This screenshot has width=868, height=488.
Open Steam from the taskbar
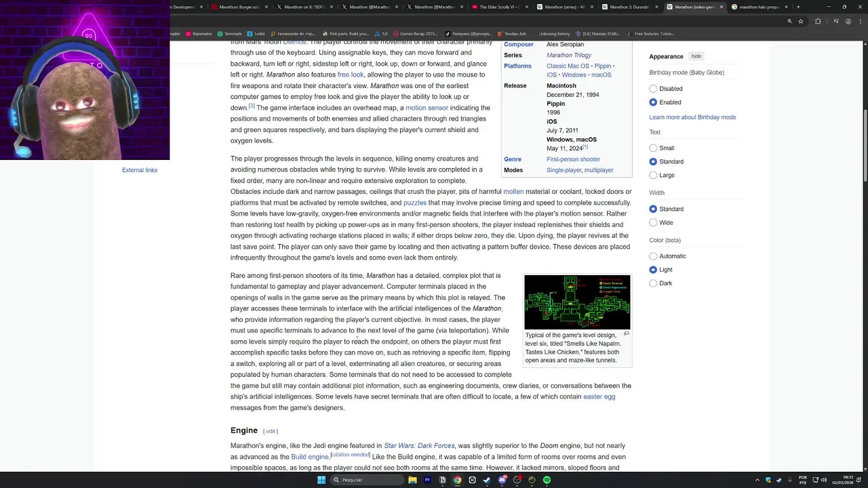(x=487, y=480)
